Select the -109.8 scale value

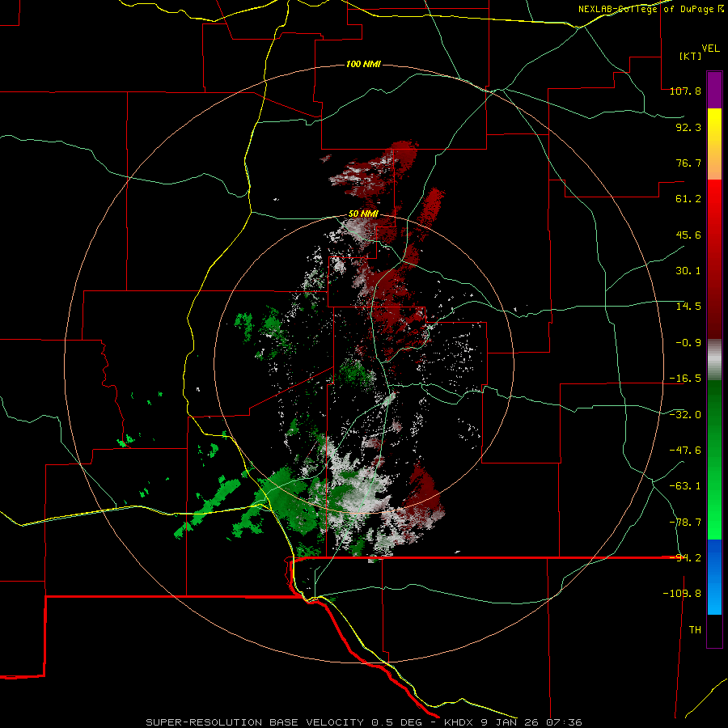click(682, 594)
